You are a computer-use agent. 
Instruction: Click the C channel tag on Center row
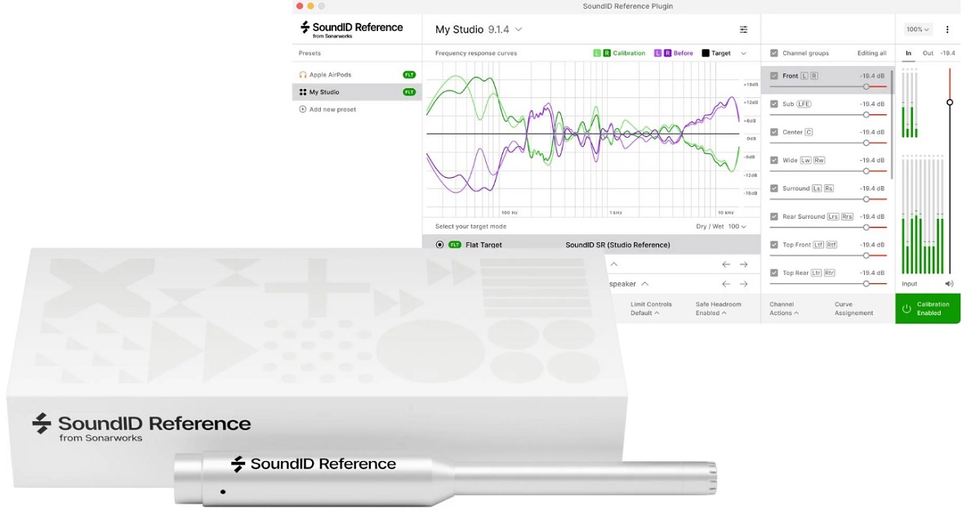click(809, 132)
